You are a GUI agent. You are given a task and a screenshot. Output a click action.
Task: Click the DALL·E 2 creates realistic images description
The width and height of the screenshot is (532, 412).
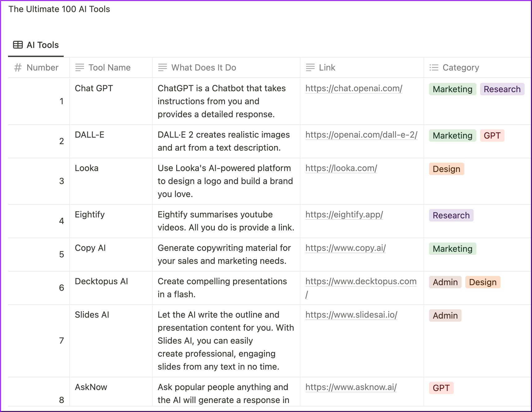tap(226, 141)
